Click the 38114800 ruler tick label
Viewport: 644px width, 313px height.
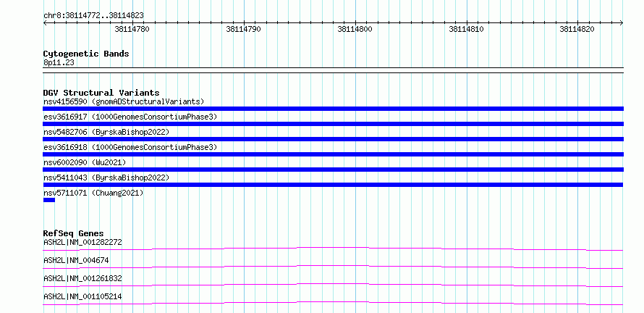(355, 29)
